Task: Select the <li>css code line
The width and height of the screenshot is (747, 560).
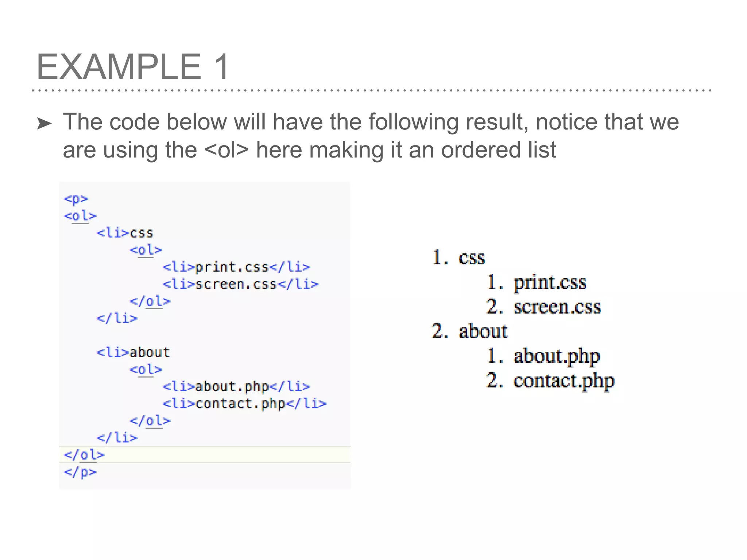Action: (x=125, y=233)
